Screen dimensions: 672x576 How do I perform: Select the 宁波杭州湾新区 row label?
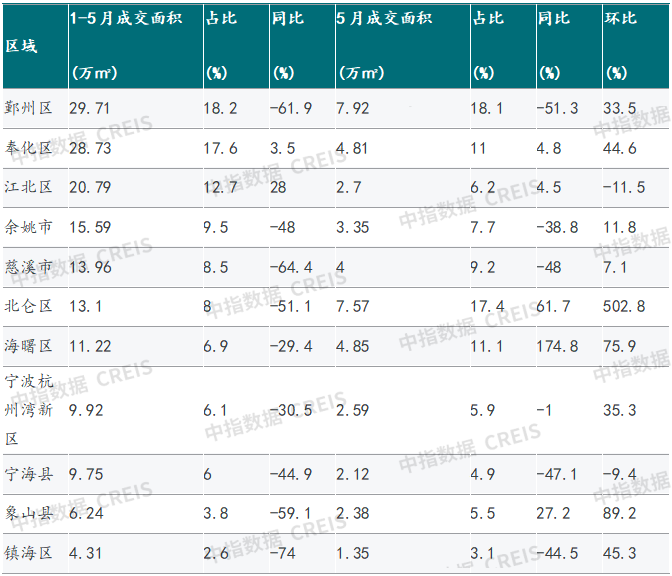pyautogui.click(x=28, y=410)
